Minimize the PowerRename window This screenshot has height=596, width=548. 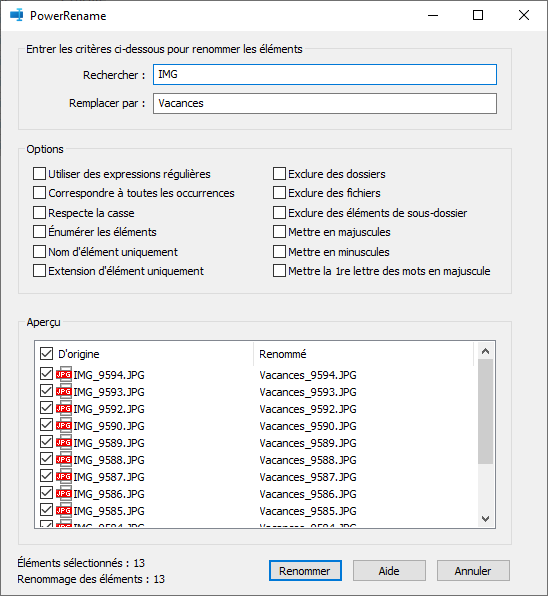[x=433, y=15]
